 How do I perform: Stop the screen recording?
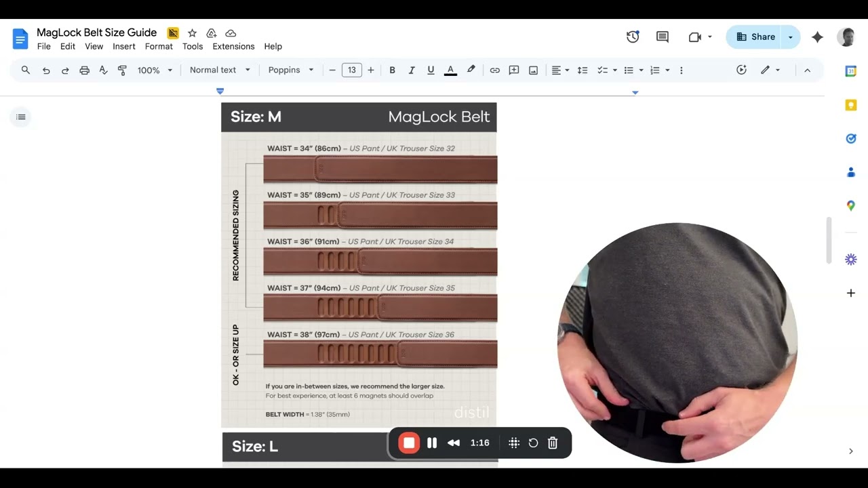[409, 443]
